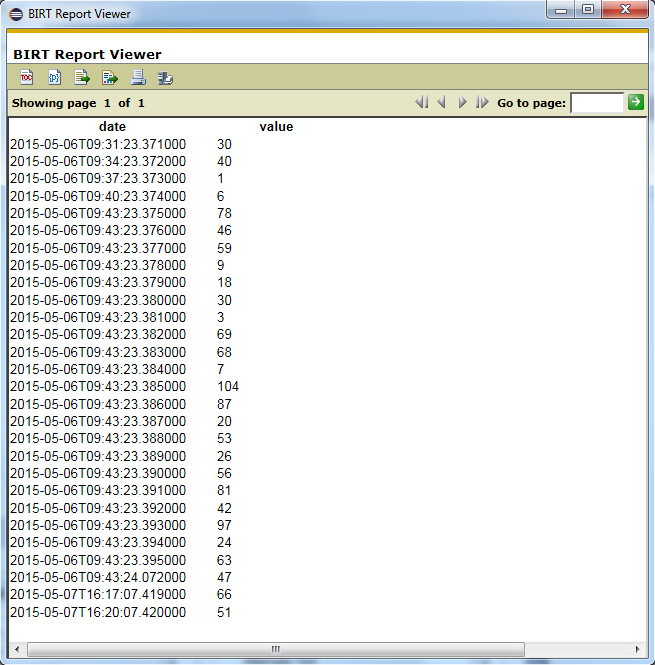Screen dimensions: 655x665
Task: Click the scrollbar left arrow
Action: (x=17, y=649)
